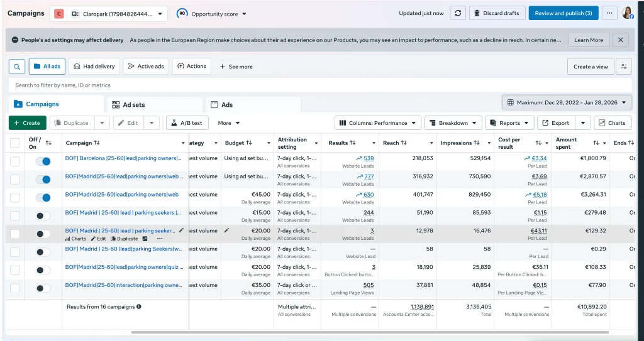Click the pencil icon beside the €20.00 budget
The image size is (644, 341).
pyautogui.click(x=226, y=230)
